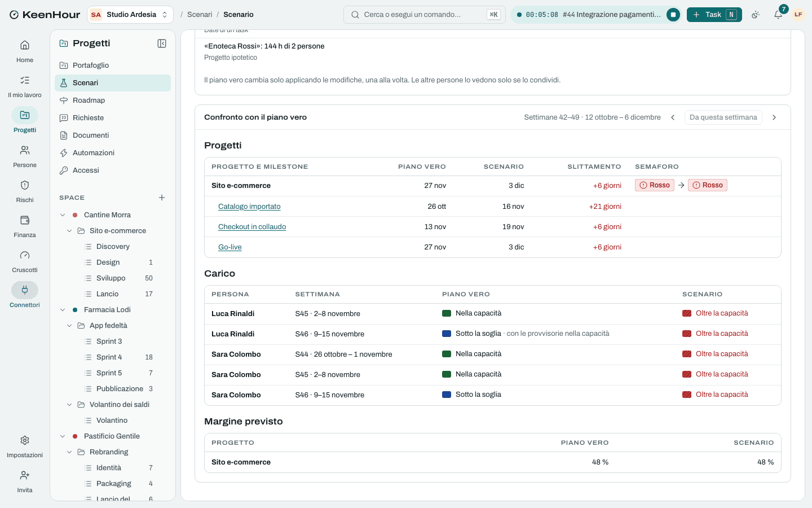The width and height of the screenshot is (812, 508).
Task: Select Portafoglio in Progetti menu
Action: point(113,65)
